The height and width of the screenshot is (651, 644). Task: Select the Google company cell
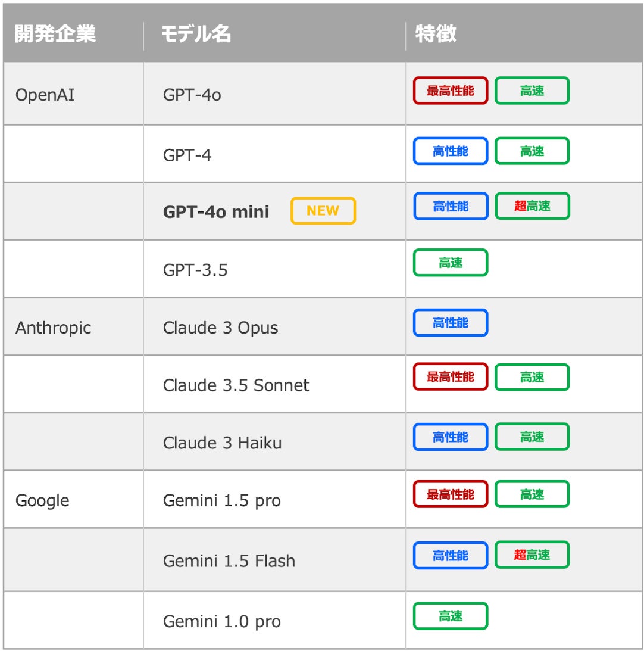[x=42, y=501]
